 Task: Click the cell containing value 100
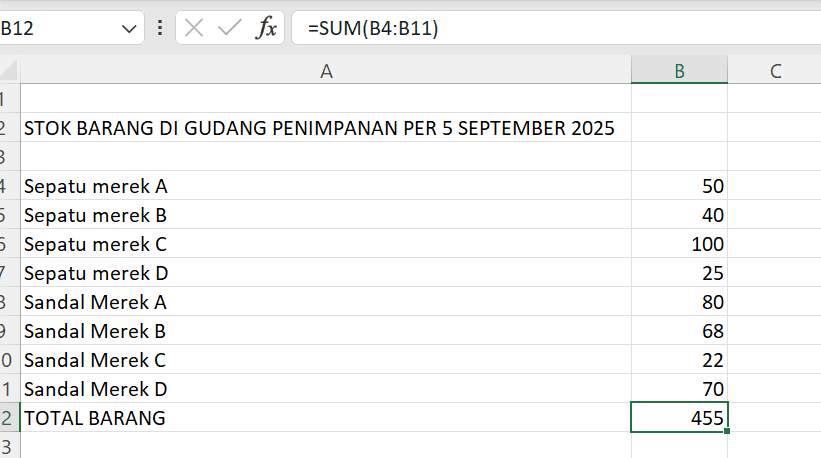679,244
